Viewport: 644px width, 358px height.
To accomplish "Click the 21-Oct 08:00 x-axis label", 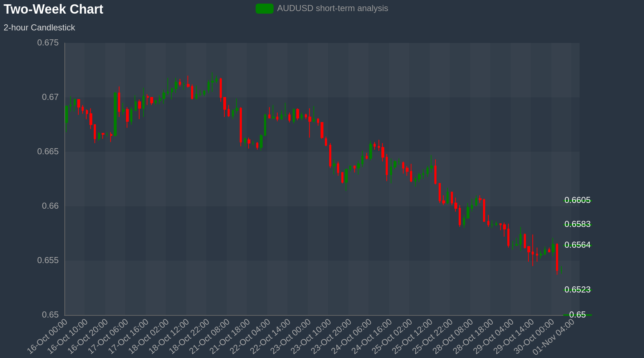I will tap(210, 337).
